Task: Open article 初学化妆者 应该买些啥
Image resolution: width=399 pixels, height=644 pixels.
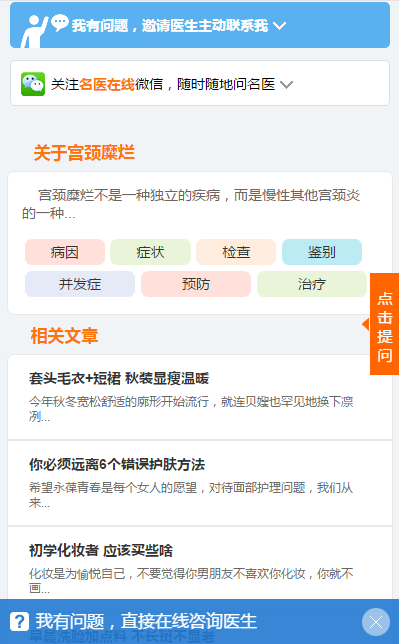Action: pyautogui.click(x=200, y=564)
